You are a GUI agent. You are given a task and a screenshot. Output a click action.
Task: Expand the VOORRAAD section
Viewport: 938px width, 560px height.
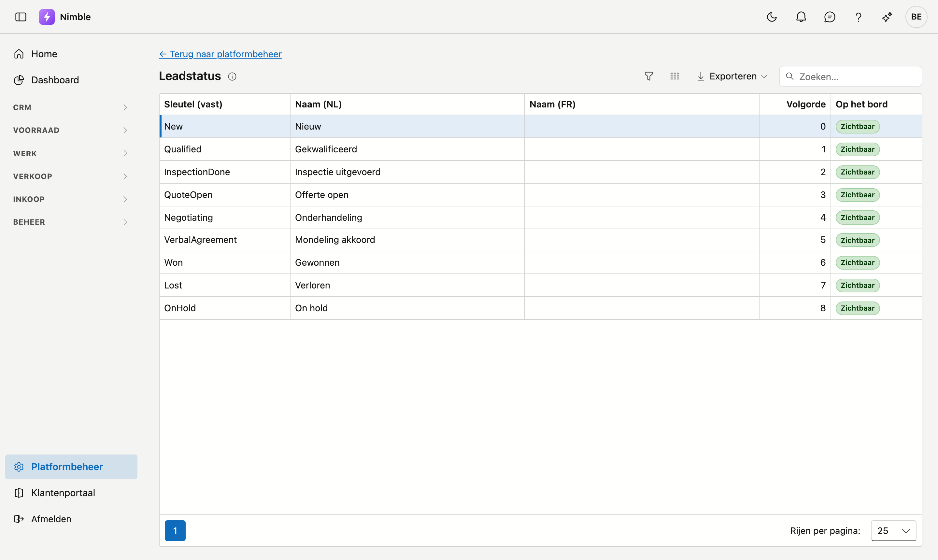pyautogui.click(x=71, y=130)
